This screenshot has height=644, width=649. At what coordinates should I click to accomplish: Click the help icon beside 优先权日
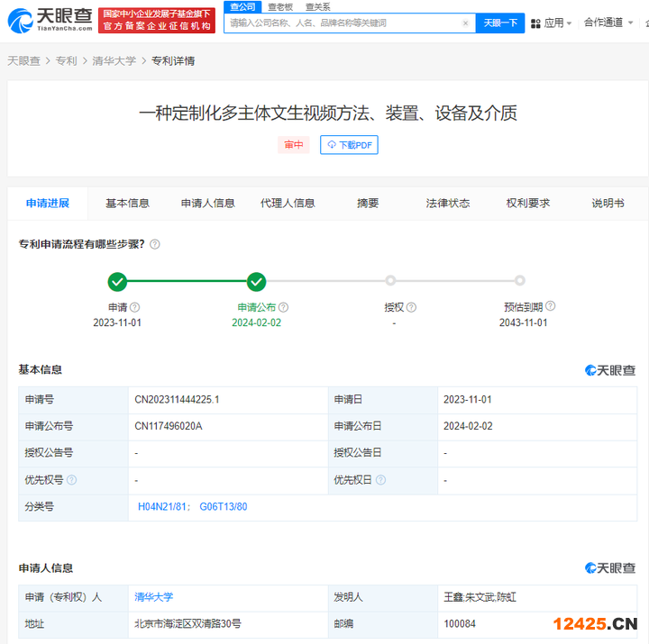coord(380,480)
